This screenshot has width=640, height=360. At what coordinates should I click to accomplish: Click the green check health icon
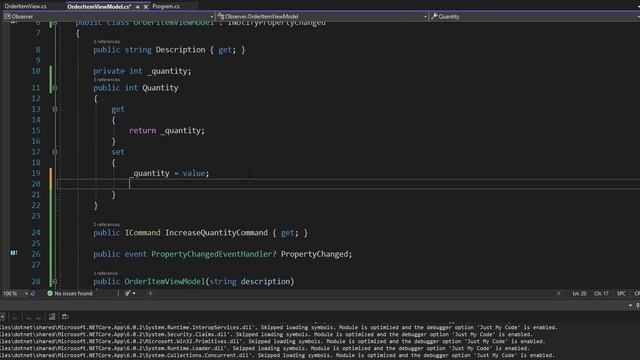pos(50,293)
